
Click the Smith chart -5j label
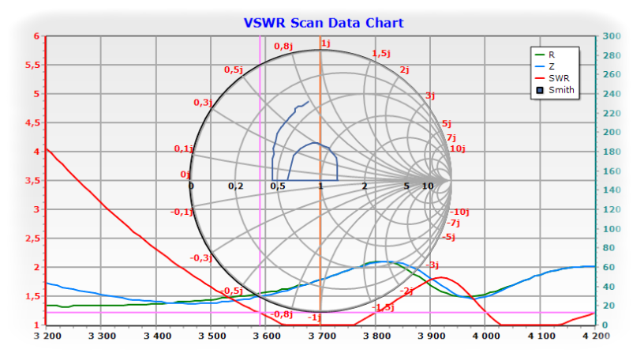[448, 237]
